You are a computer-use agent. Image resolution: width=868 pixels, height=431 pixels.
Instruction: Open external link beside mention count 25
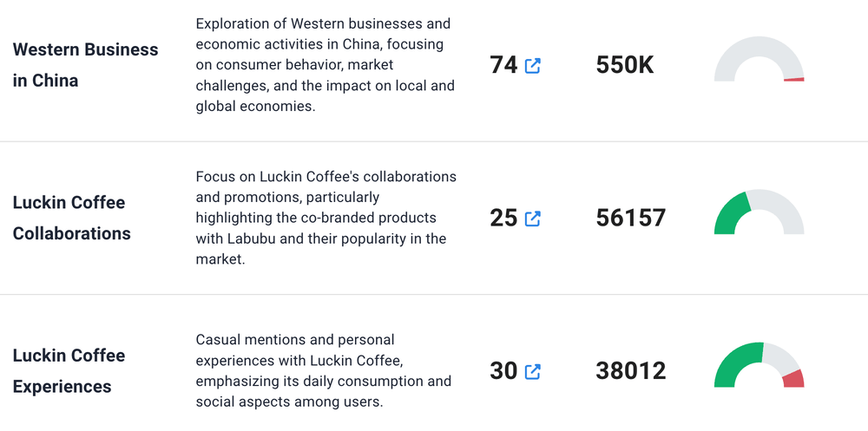[x=533, y=219]
